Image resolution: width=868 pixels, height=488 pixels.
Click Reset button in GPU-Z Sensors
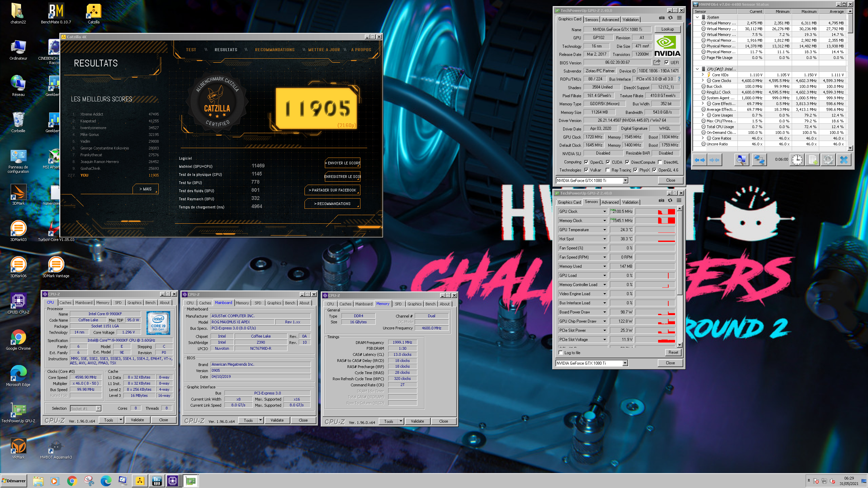click(x=673, y=353)
